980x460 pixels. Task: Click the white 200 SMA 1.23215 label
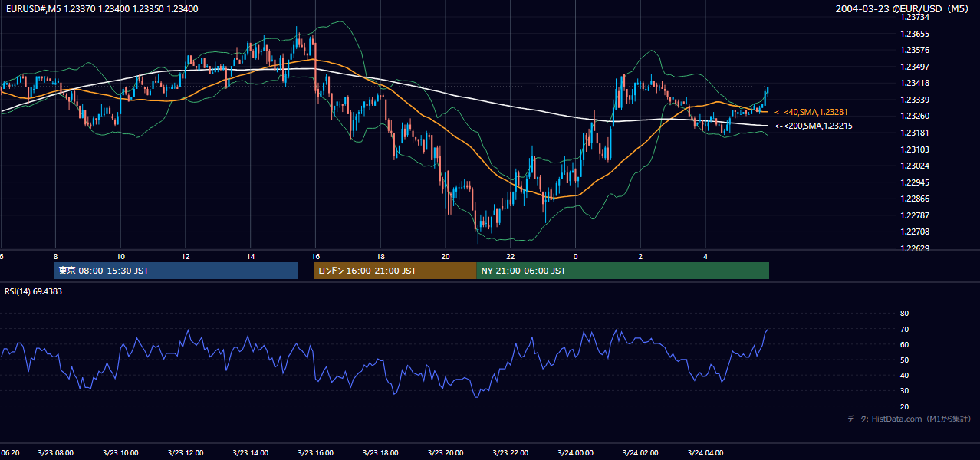(814, 126)
